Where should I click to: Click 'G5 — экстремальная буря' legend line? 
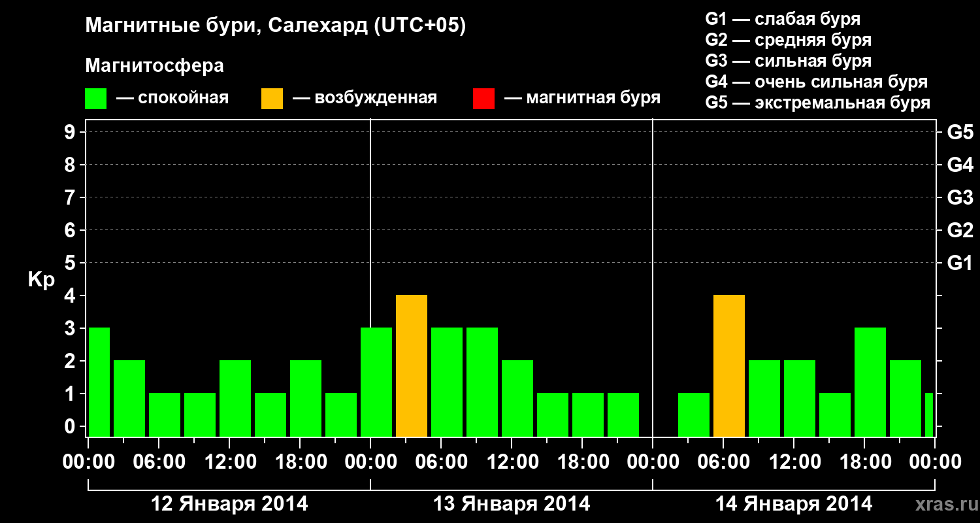(818, 103)
